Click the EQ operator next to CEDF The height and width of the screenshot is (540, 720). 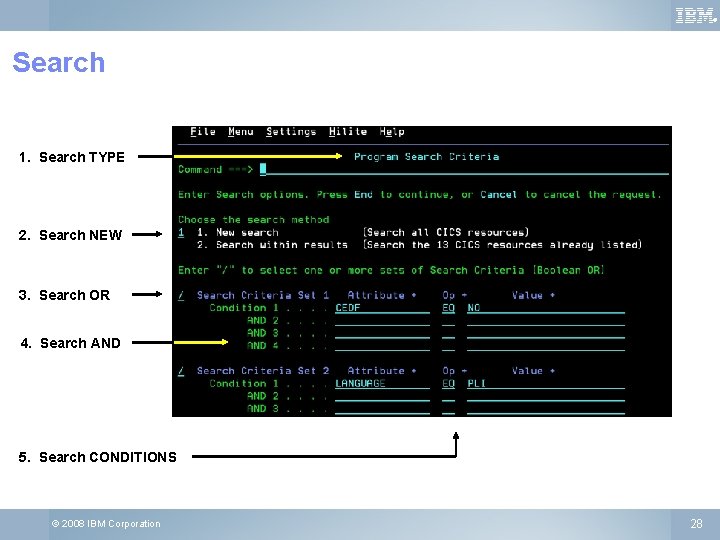(449, 308)
